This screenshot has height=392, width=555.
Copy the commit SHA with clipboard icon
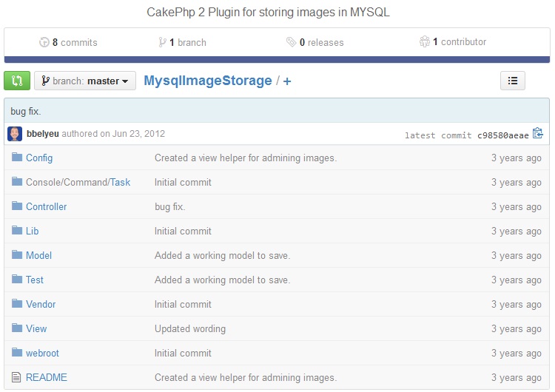click(538, 133)
